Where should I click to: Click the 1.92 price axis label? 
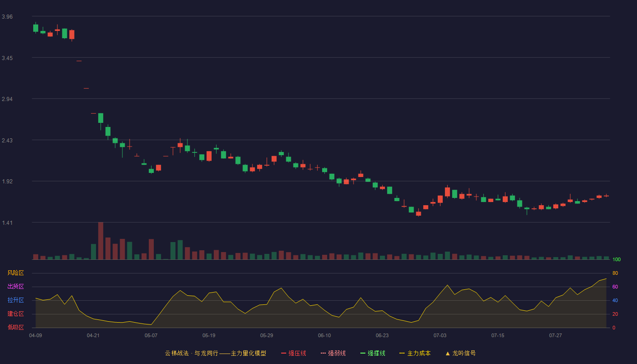7,182
